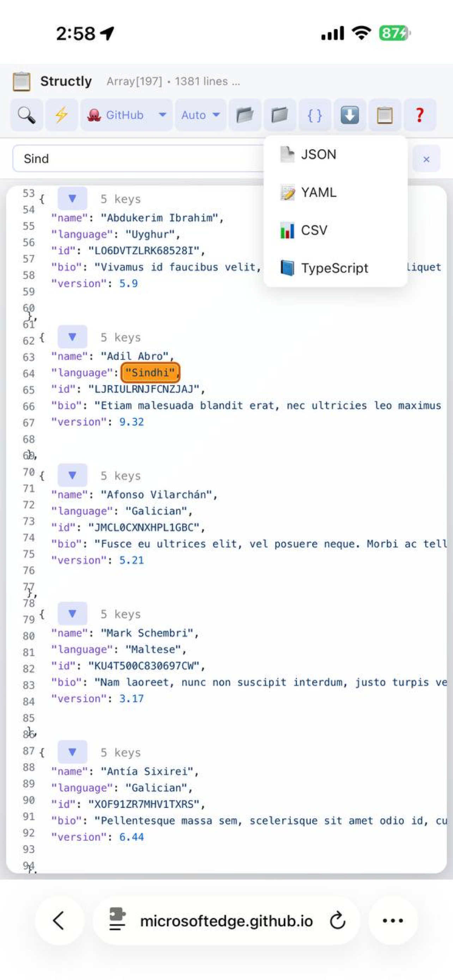Click the highlighted "Sindhi" match
Viewport: 453px width, 980px height.
pos(150,373)
